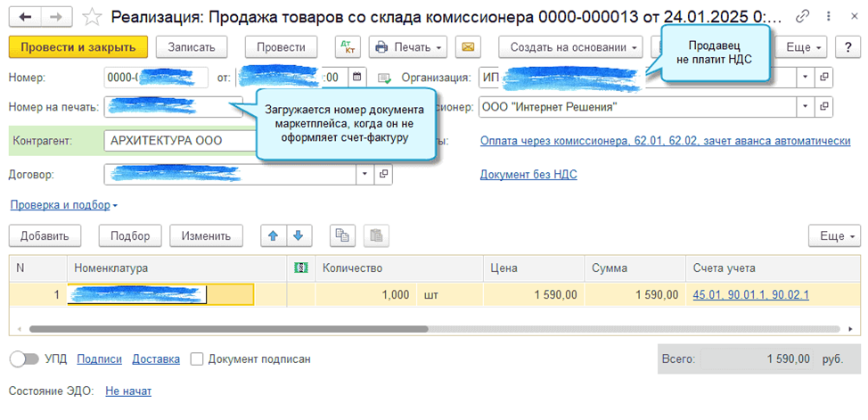Copy document link via chain icon

tap(803, 17)
